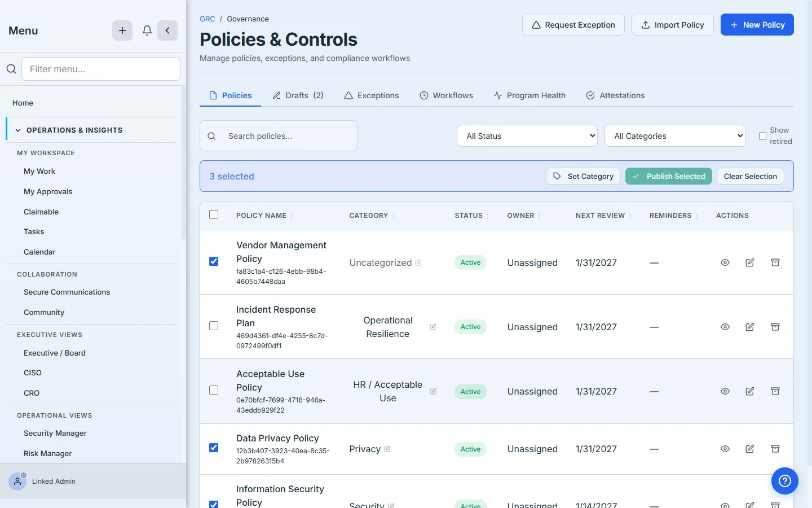812x508 pixels.
Task: Click the GRC breadcrumb link
Action: click(x=208, y=19)
